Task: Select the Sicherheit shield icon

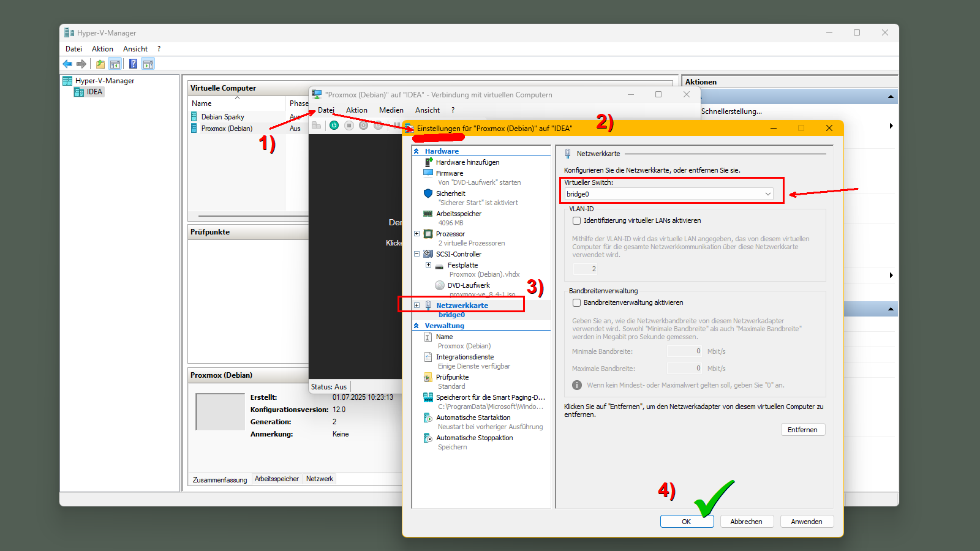Action: [x=428, y=193]
